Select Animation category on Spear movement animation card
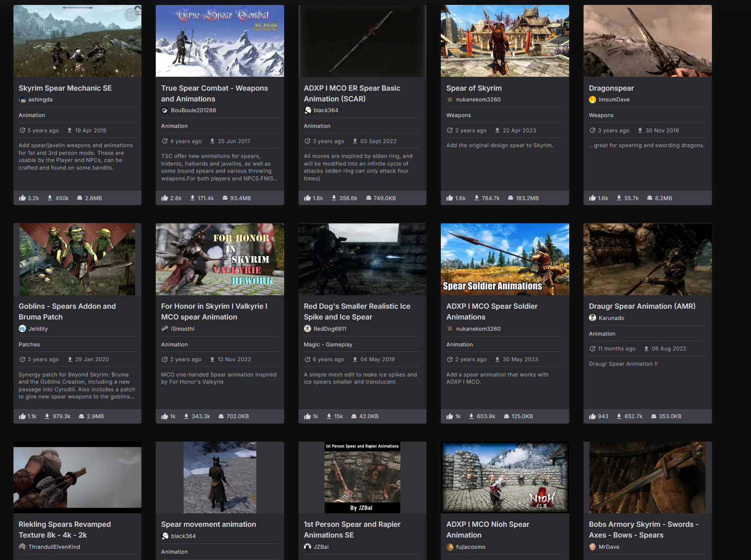This screenshot has width=751, height=560. point(175,552)
